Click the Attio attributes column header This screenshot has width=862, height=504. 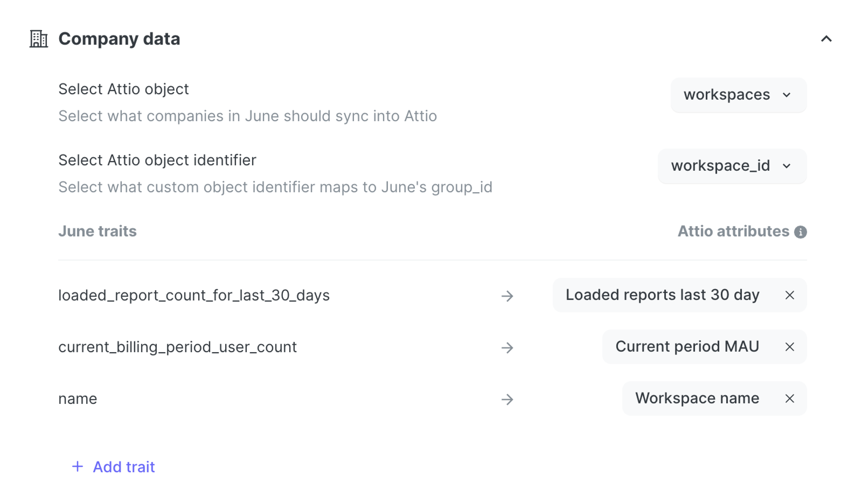click(733, 232)
